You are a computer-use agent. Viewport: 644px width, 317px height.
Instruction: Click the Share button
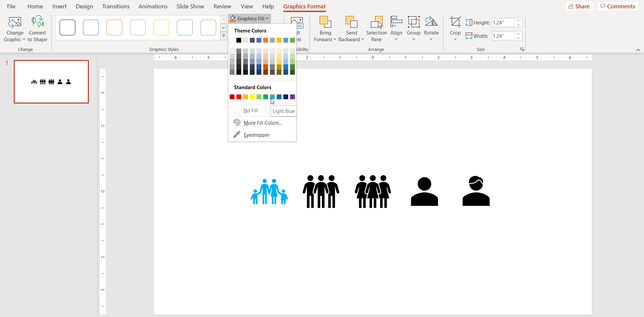(x=579, y=6)
